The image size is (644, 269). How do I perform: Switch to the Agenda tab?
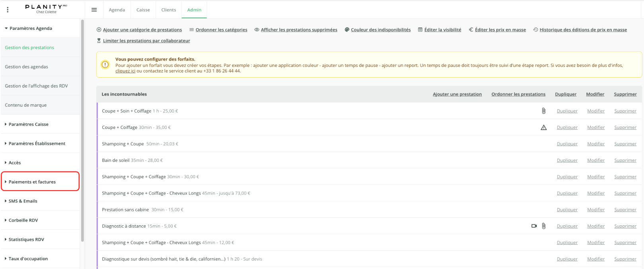point(117,10)
